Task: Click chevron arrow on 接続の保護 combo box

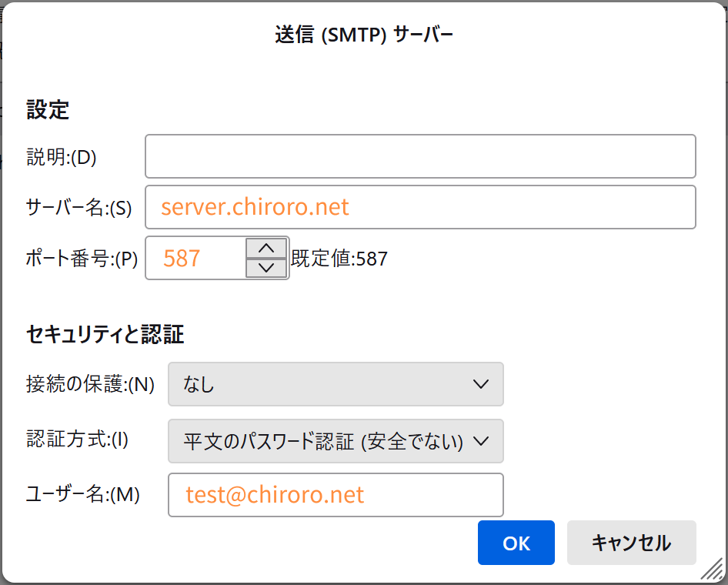Action: tap(480, 384)
